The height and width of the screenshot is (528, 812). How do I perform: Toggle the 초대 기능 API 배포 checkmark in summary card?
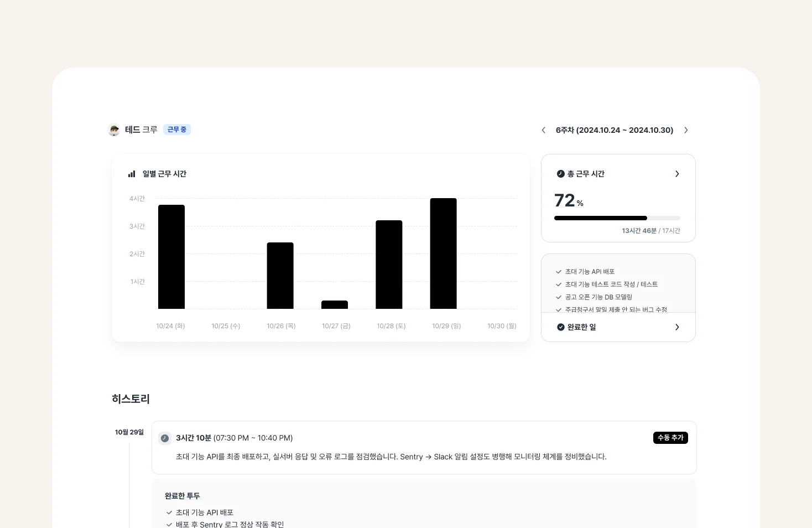coord(559,272)
